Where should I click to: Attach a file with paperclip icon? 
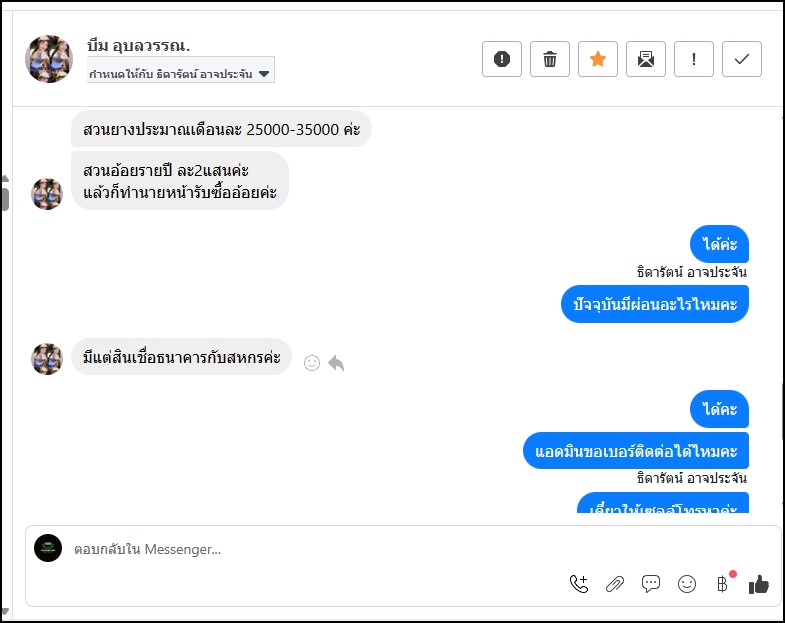pos(615,585)
